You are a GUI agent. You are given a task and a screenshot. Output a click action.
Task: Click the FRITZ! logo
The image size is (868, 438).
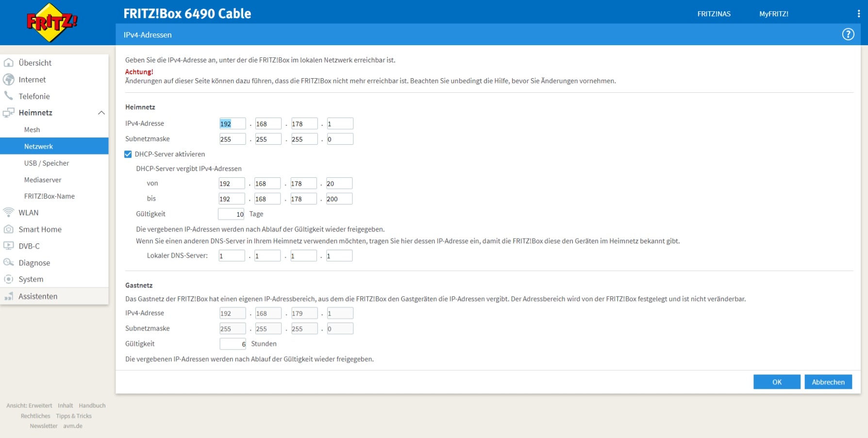51,22
